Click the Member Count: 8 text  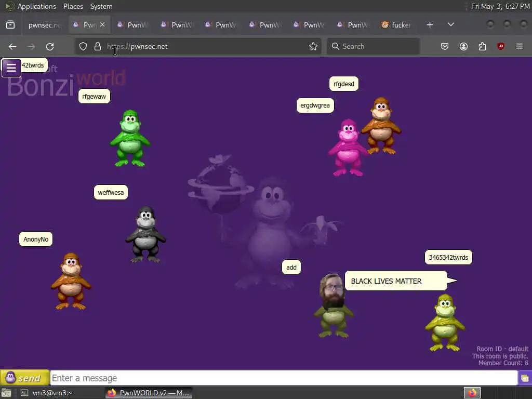pyautogui.click(x=503, y=363)
